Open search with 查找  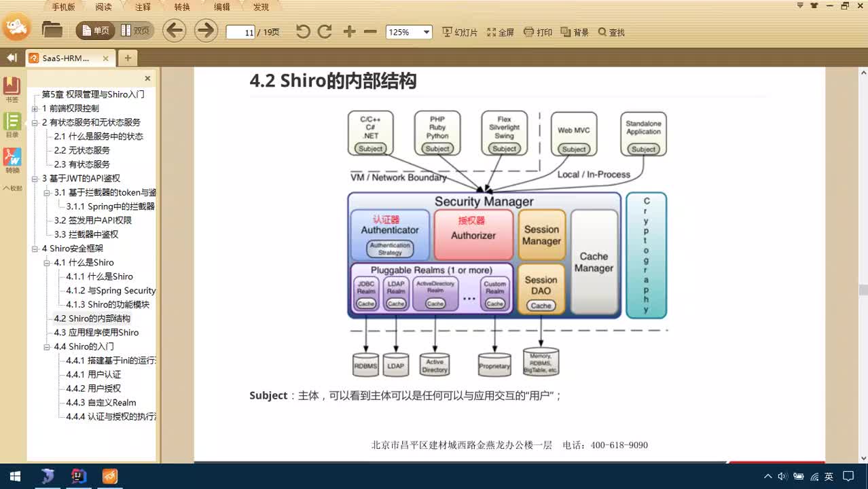[611, 32]
